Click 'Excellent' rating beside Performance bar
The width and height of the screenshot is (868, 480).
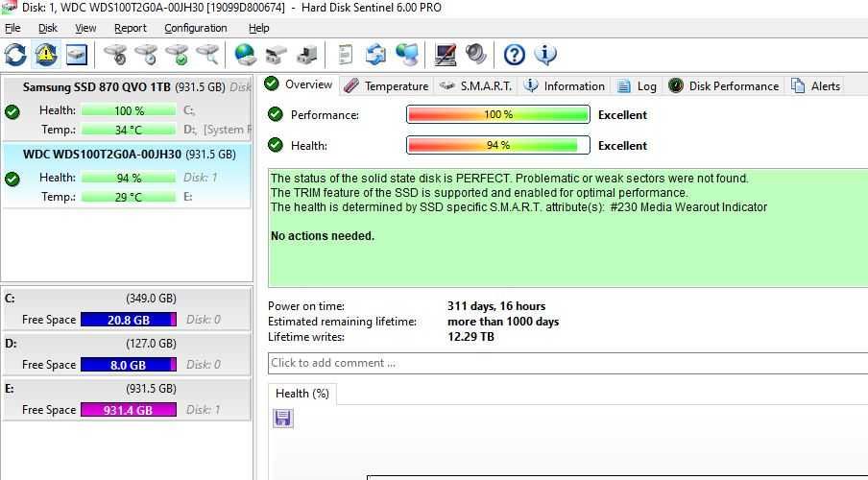pyautogui.click(x=622, y=115)
